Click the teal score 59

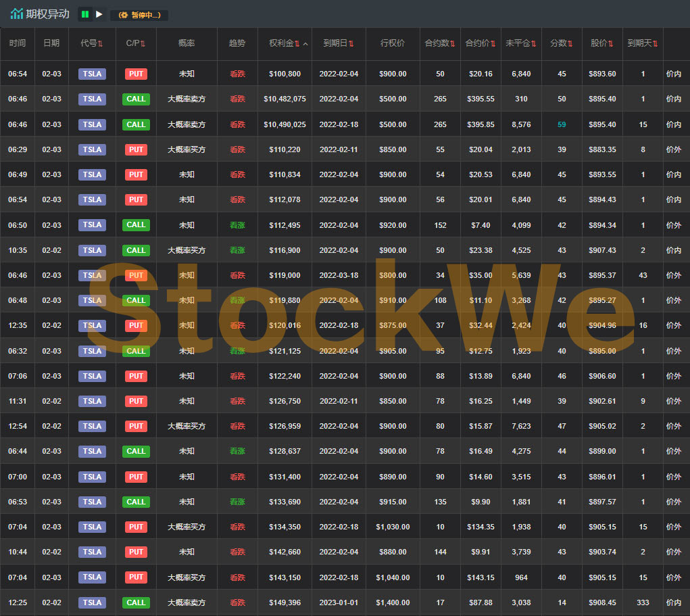(562, 124)
